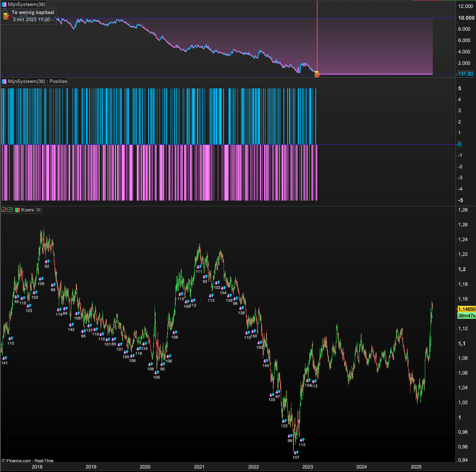Click the trade arrows marked 123

[29, 306]
